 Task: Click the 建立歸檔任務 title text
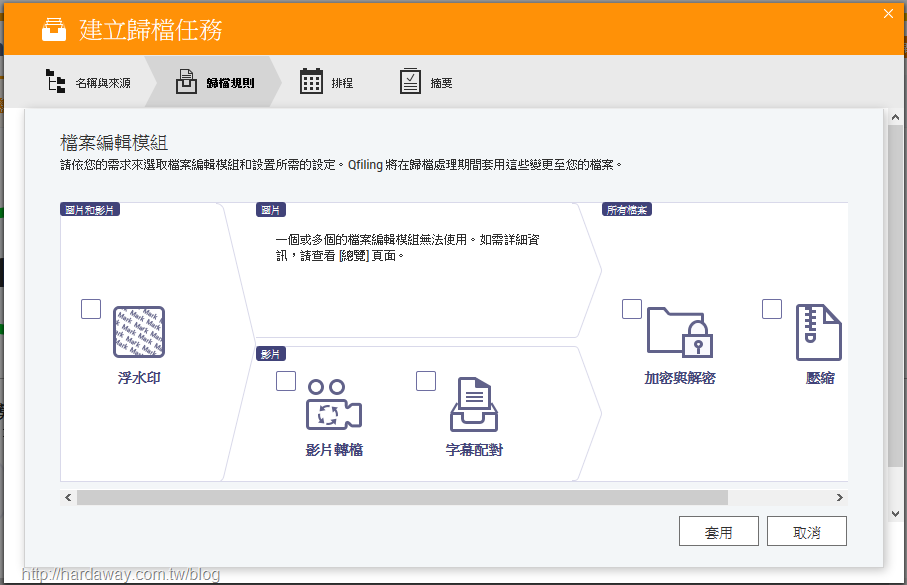pyautogui.click(x=150, y=30)
